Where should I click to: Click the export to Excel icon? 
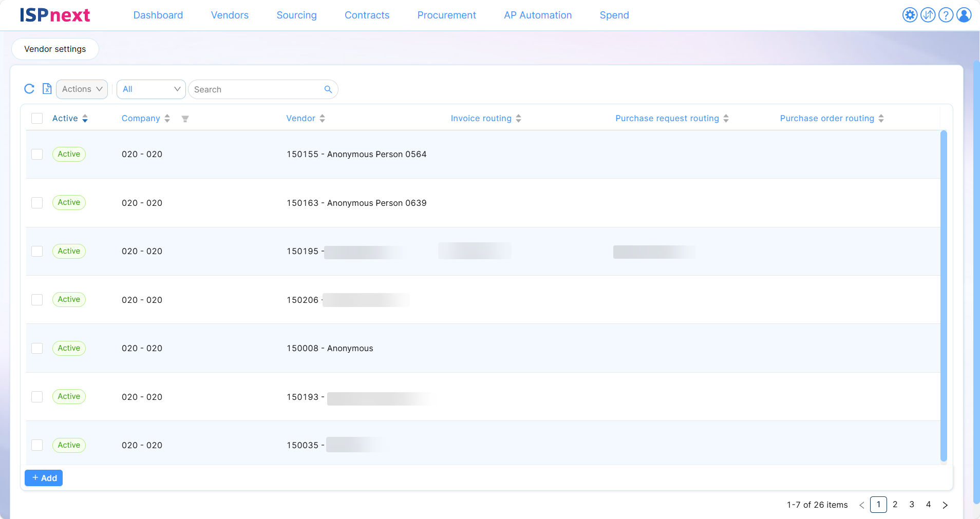[47, 89]
